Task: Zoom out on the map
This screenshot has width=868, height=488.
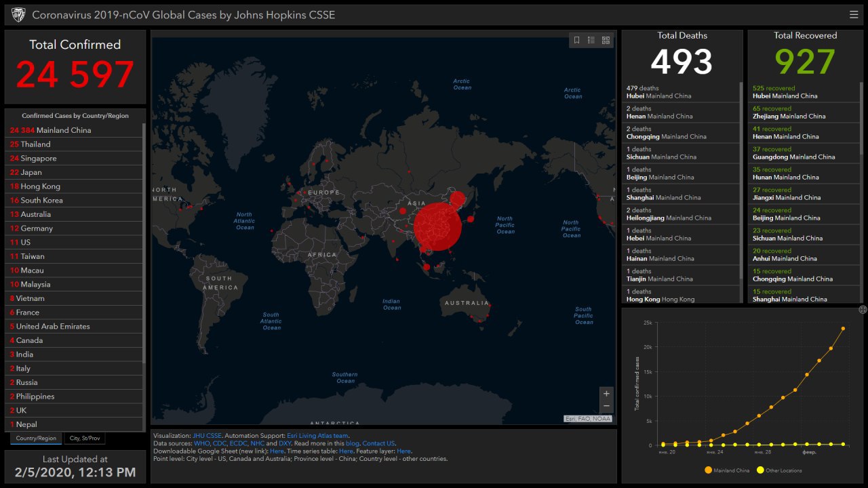Action: click(606, 406)
